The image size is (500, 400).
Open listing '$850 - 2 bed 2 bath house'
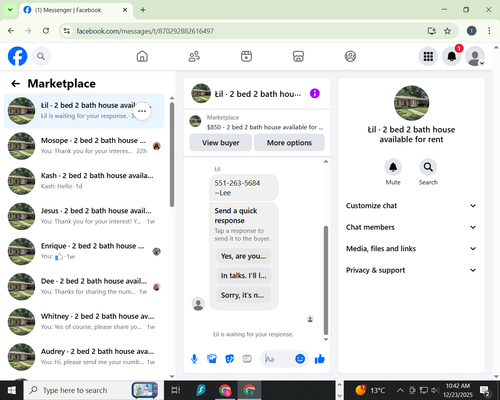(257, 122)
